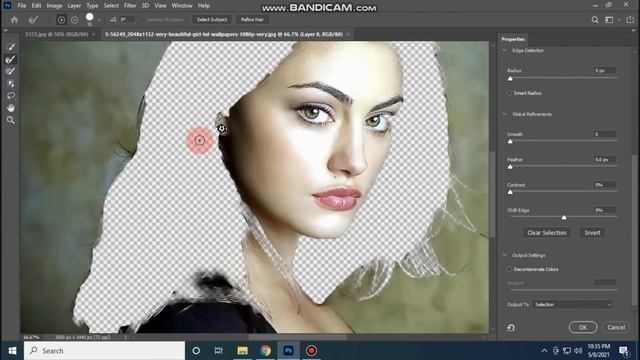Collapse the Global Refinements section
The image size is (640, 360).
pos(505,114)
